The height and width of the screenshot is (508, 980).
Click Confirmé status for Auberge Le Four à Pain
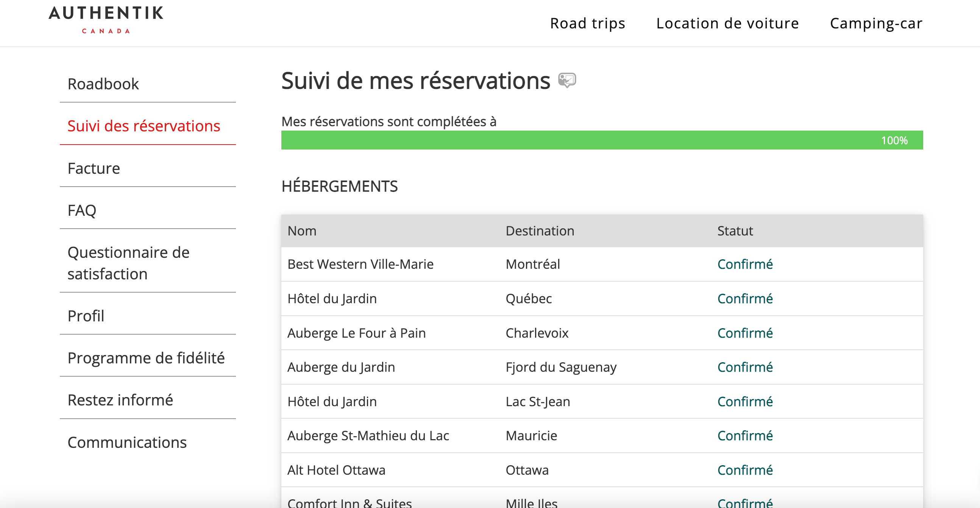tap(745, 333)
